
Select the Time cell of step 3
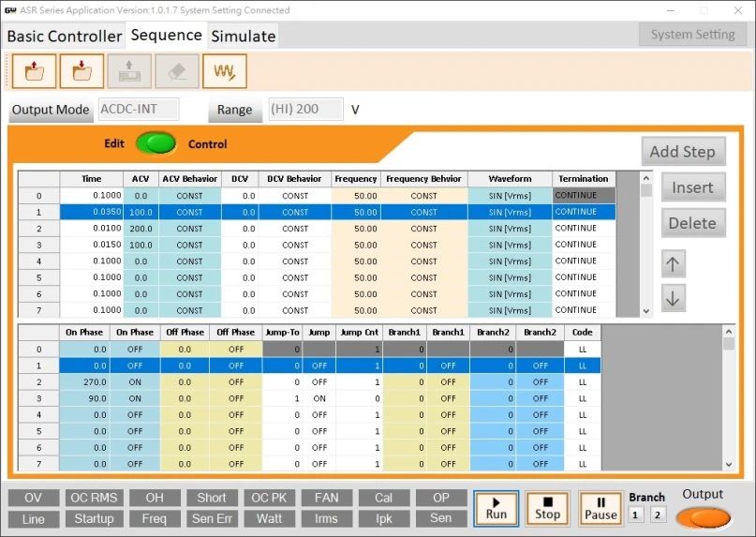coord(92,246)
